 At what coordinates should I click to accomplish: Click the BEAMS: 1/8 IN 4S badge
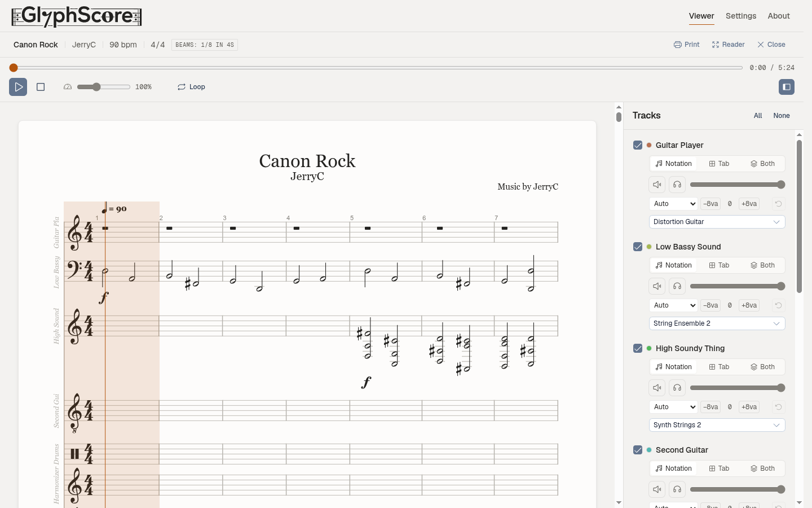[x=205, y=45]
